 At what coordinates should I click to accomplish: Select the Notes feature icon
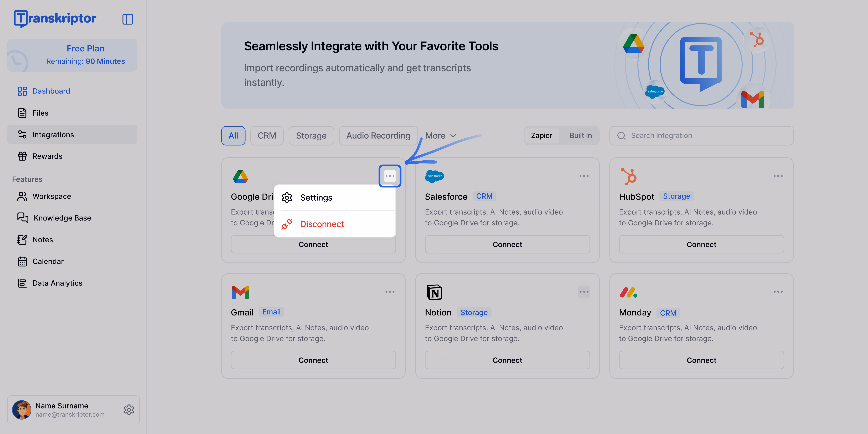[22, 239]
